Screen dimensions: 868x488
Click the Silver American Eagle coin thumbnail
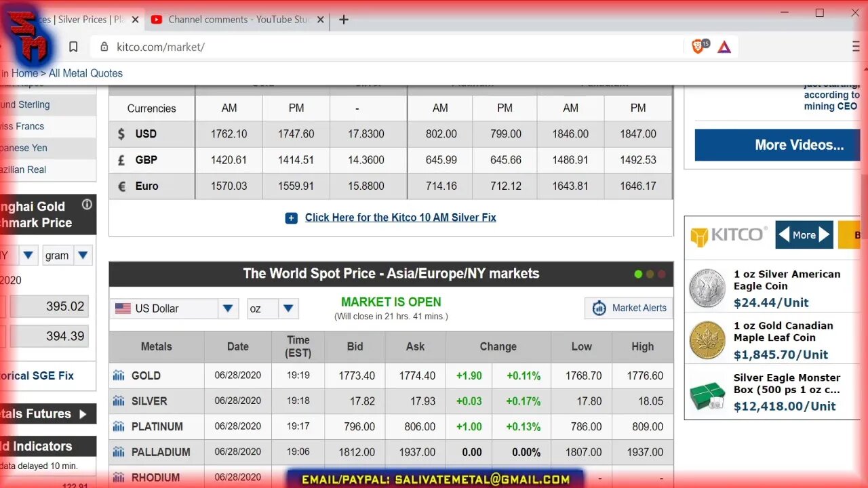tap(707, 288)
